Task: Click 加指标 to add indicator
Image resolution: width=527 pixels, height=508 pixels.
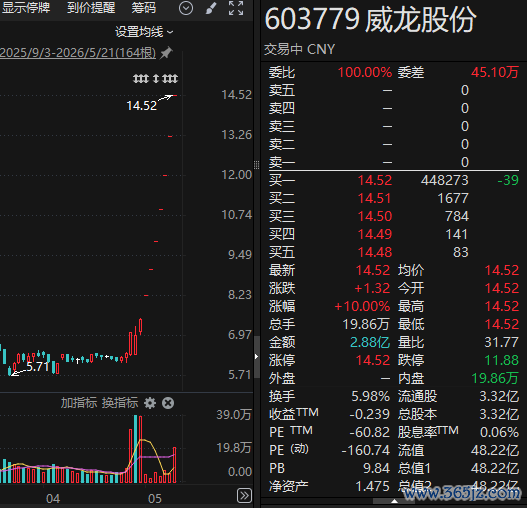Action: [79, 403]
